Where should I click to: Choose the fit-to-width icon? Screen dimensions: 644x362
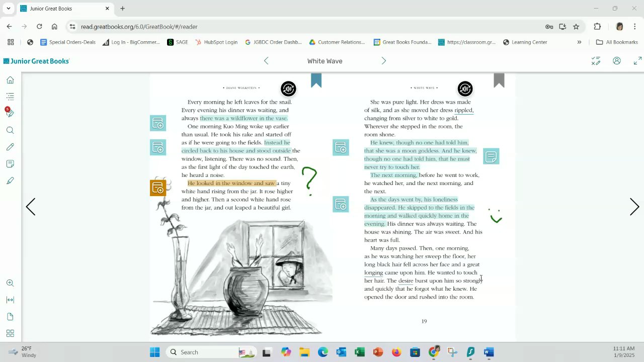point(10,300)
